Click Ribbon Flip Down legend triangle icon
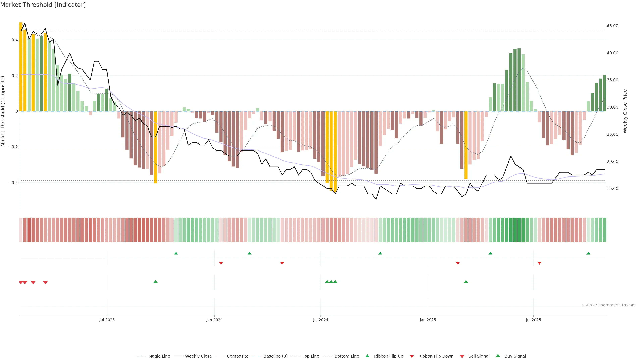The image size is (644, 362). tap(412, 356)
